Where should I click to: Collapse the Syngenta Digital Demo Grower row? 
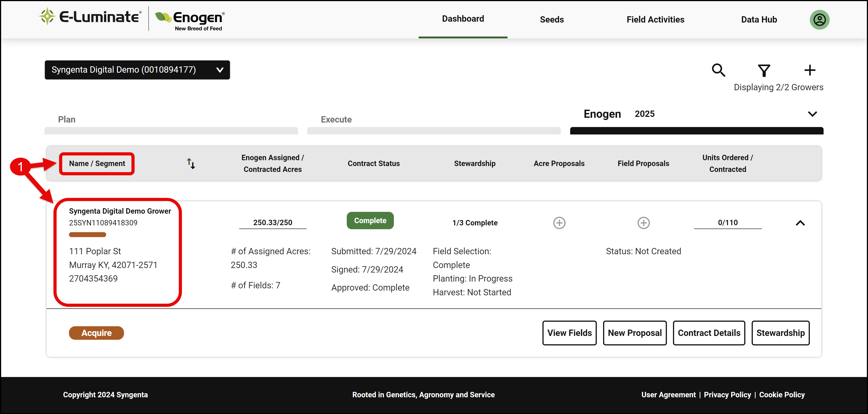tap(800, 223)
